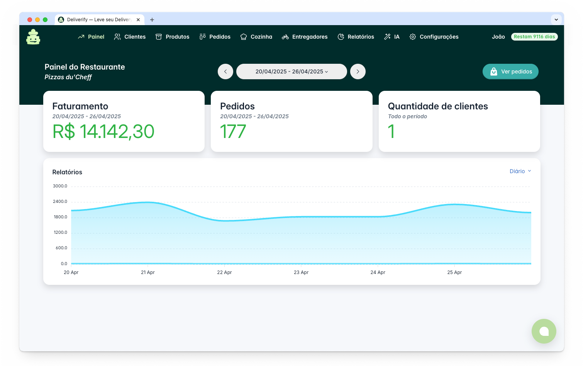The height and width of the screenshot is (366, 588).
Task: Advance to the next date range
Action: point(358,71)
